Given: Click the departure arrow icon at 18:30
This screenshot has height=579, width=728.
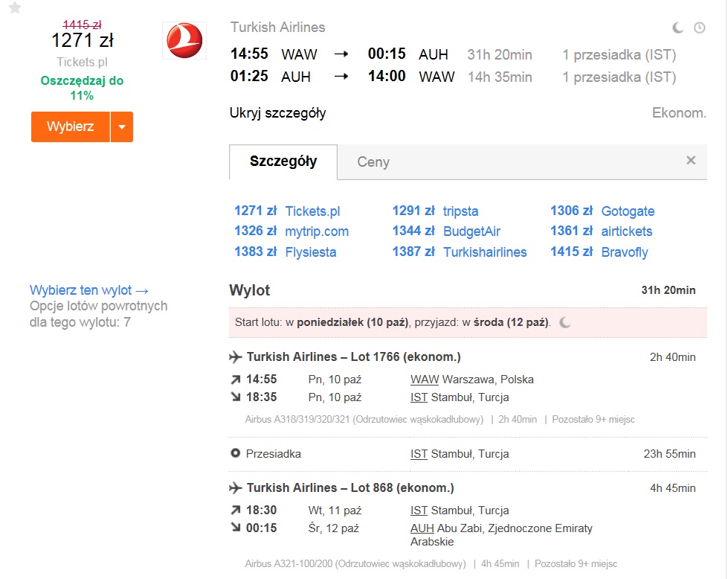Looking at the screenshot, I should tap(236, 511).
